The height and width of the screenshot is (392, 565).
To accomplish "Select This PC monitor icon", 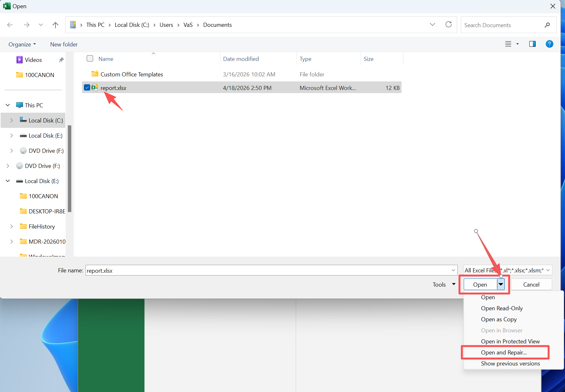I will (20, 105).
